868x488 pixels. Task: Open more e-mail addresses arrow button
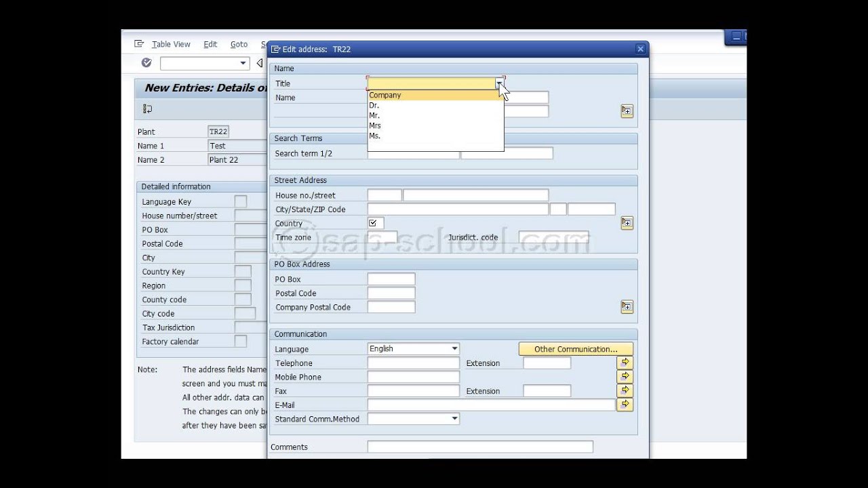click(x=625, y=405)
